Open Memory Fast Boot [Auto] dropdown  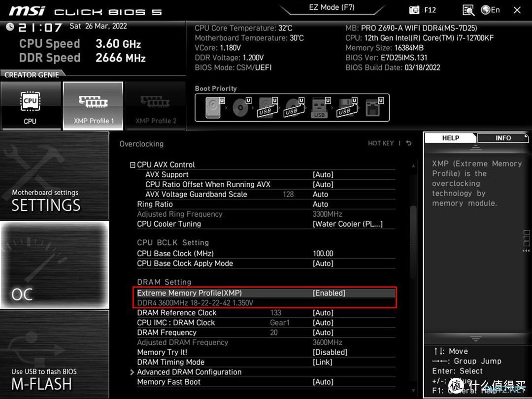click(x=323, y=382)
